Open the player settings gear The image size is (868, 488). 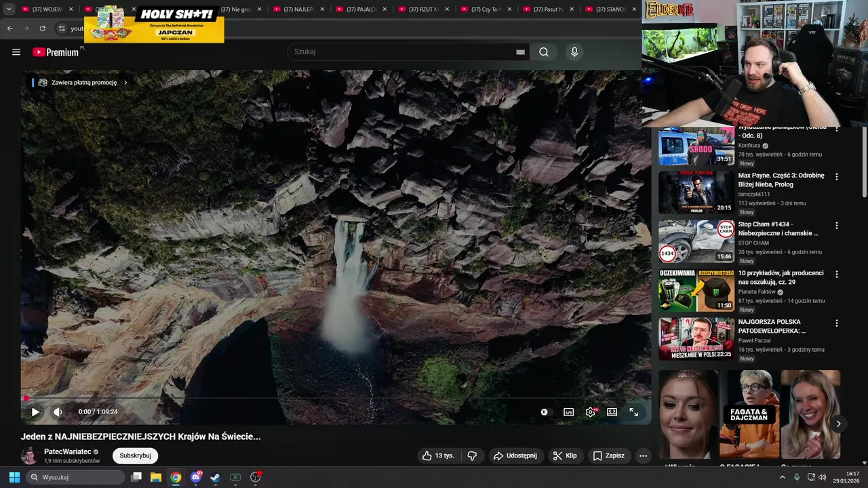point(591,412)
